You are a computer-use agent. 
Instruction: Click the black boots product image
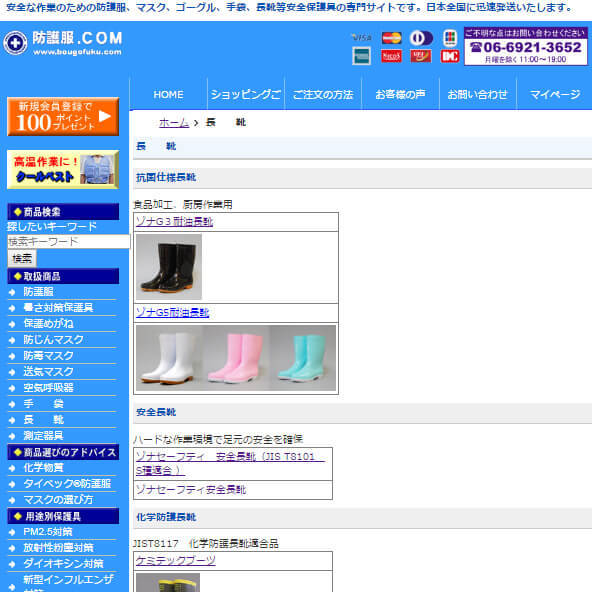tap(169, 267)
